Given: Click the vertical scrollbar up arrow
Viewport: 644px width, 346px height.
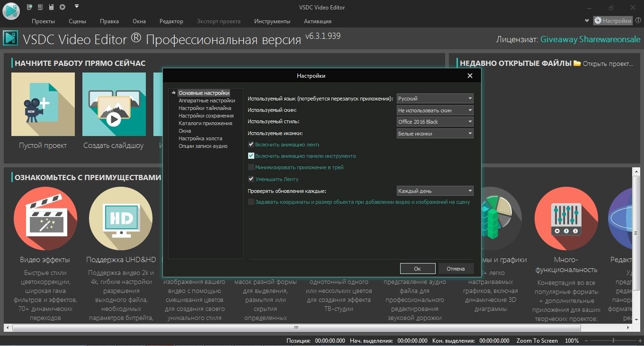Looking at the screenshot, I should (637, 172).
